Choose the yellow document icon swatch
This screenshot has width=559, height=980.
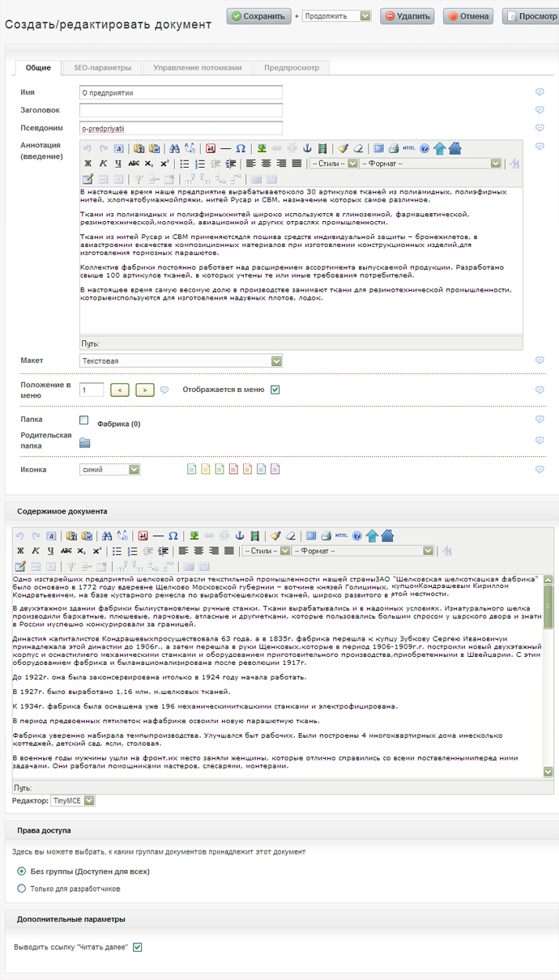[206, 469]
